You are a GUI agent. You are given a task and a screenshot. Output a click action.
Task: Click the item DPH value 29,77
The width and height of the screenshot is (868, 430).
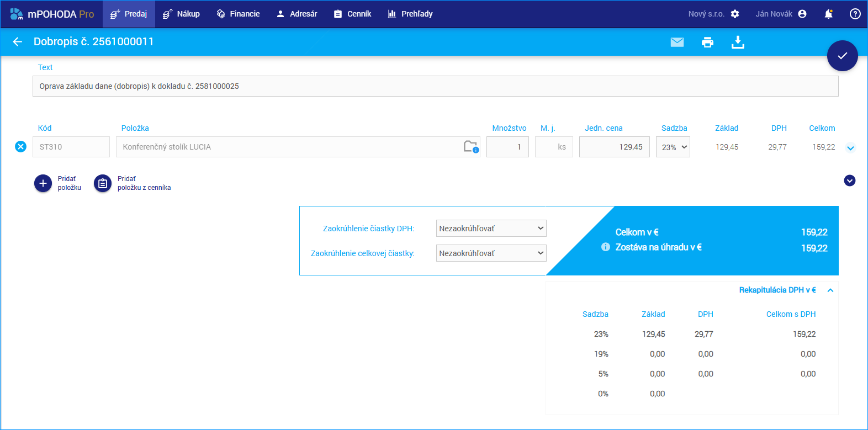point(777,147)
